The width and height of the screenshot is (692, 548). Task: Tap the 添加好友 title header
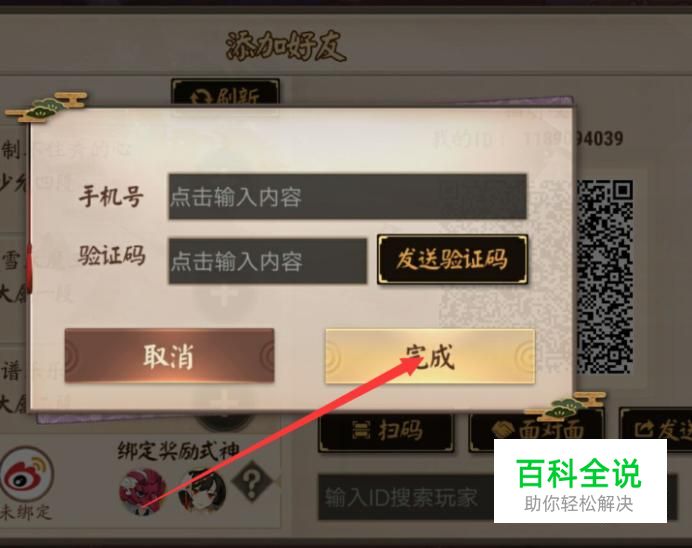point(286,46)
